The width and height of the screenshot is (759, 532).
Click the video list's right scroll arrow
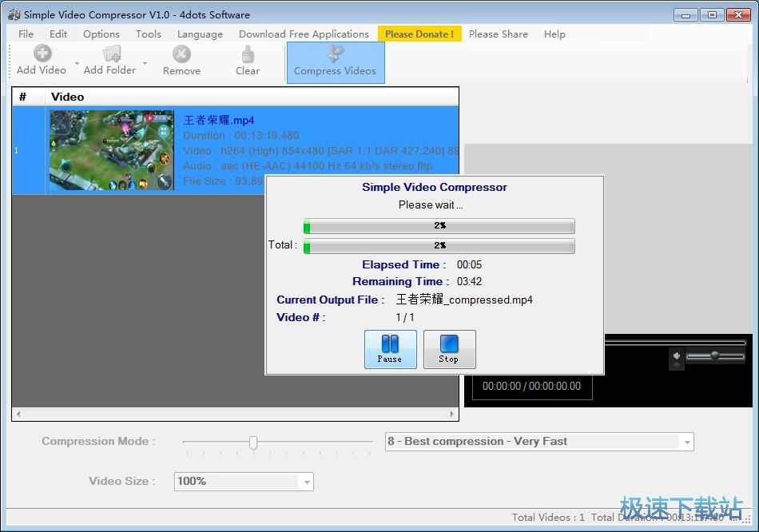[452, 415]
